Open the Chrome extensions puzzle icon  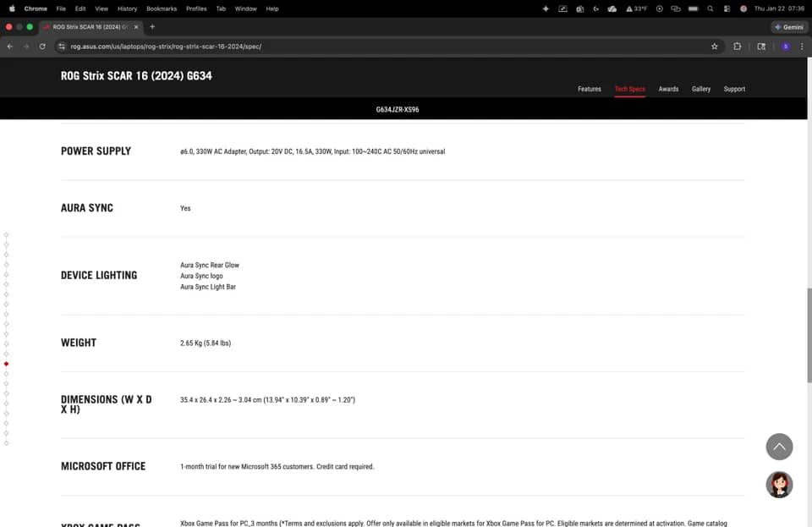737,47
